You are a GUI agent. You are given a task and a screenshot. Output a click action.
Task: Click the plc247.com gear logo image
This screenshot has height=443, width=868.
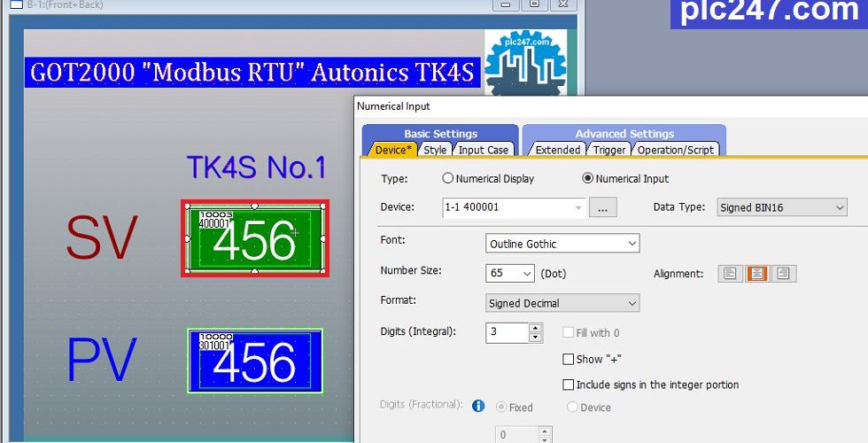point(525,62)
